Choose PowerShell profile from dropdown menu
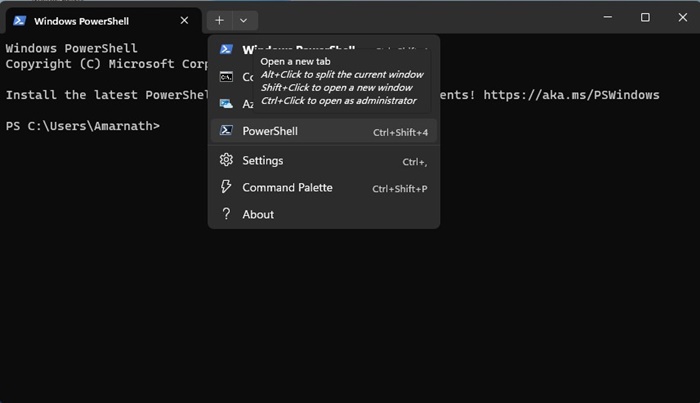The image size is (700, 403). coord(324,131)
